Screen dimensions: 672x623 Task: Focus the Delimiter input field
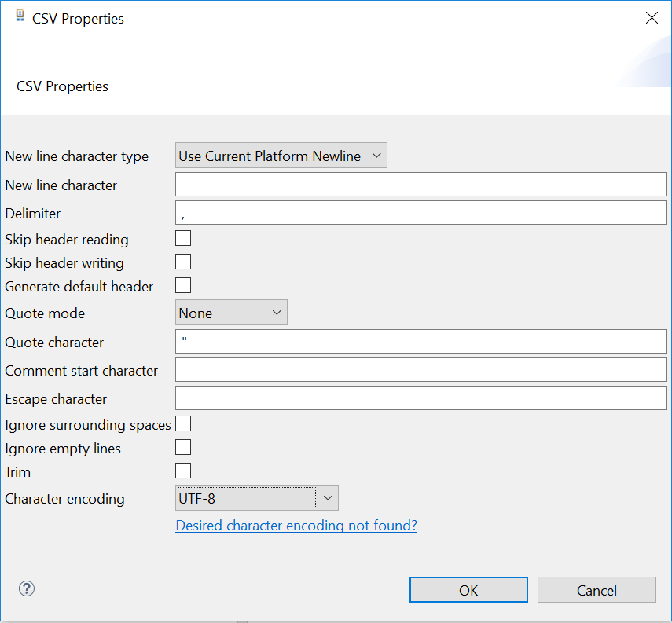(x=420, y=213)
